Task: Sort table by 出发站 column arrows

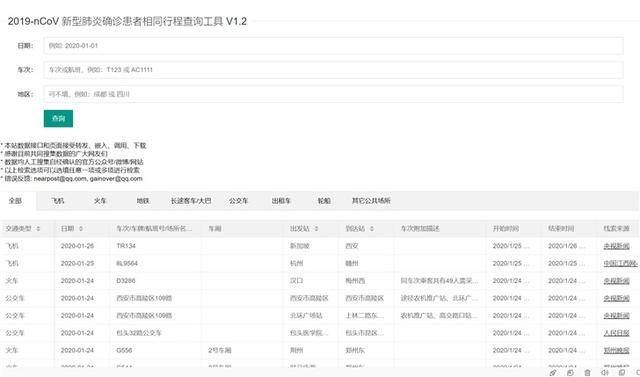Action: [316, 229]
